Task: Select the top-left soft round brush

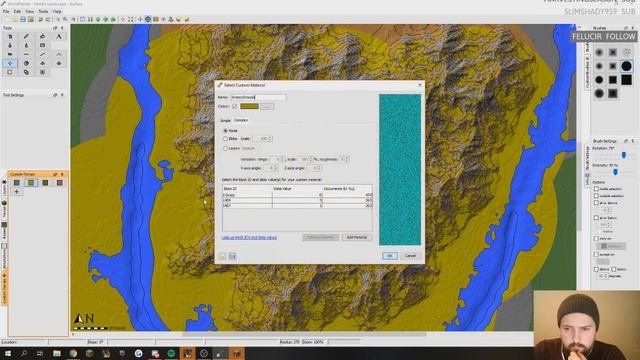Action: (599, 52)
